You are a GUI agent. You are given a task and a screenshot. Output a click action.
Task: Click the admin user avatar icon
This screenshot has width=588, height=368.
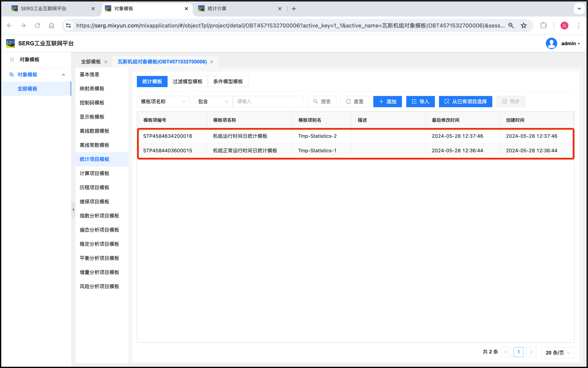[x=551, y=44]
